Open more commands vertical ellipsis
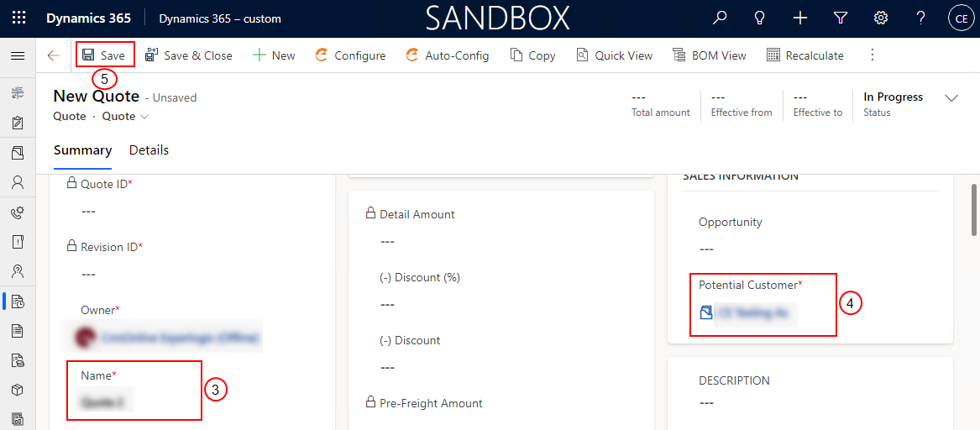Screen dimensions: 980x430 click(873, 55)
